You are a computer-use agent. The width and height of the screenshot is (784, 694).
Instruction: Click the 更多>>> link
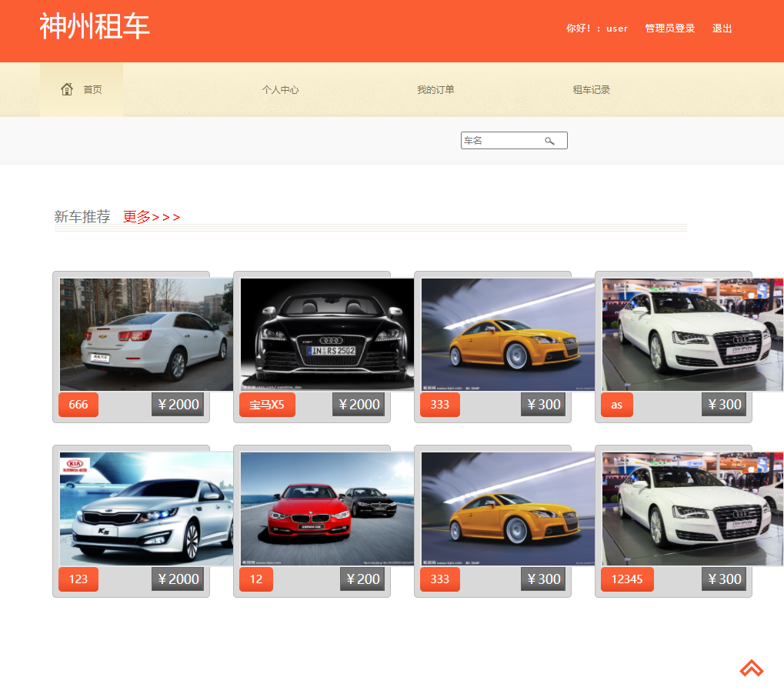pyautogui.click(x=151, y=216)
